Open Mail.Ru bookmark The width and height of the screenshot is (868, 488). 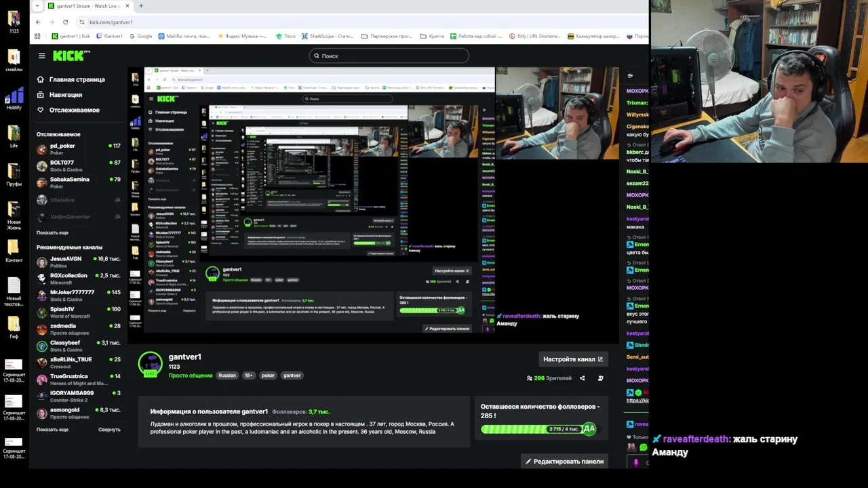[x=184, y=36]
